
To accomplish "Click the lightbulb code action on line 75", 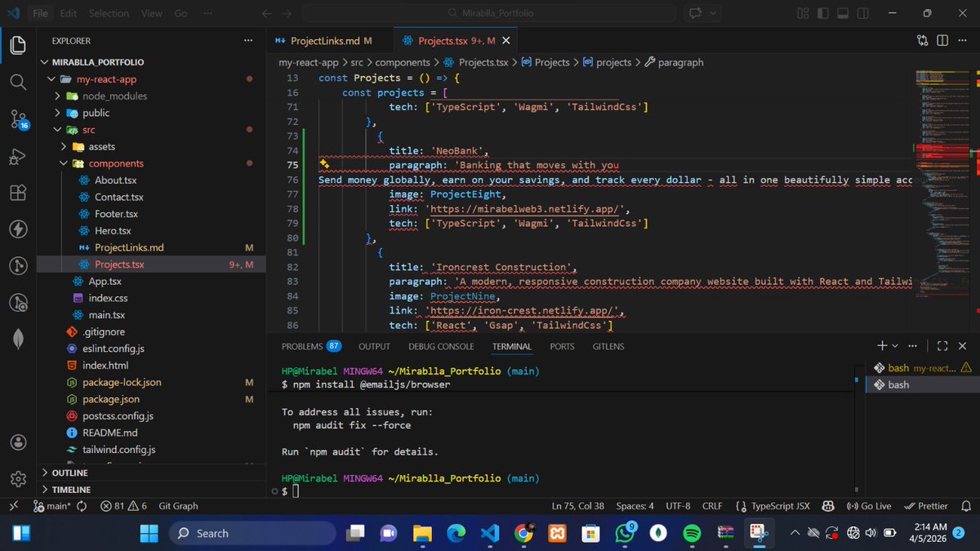I will (x=323, y=165).
